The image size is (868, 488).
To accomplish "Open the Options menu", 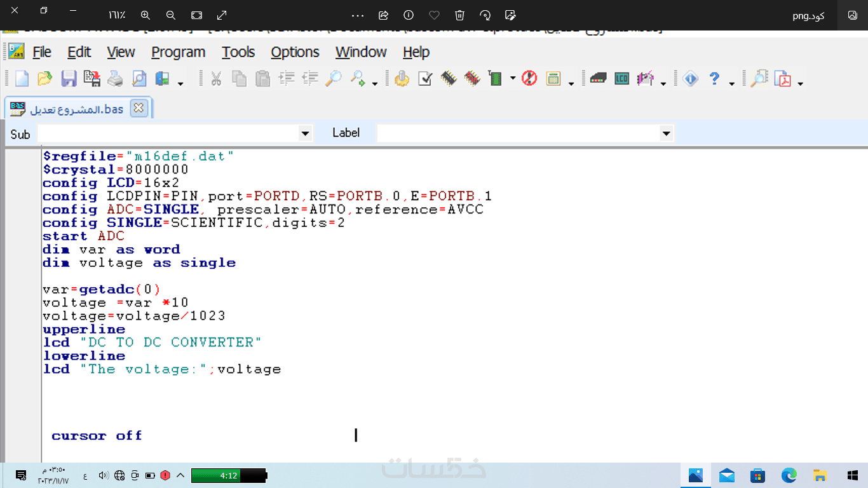I will (x=295, y=52).
